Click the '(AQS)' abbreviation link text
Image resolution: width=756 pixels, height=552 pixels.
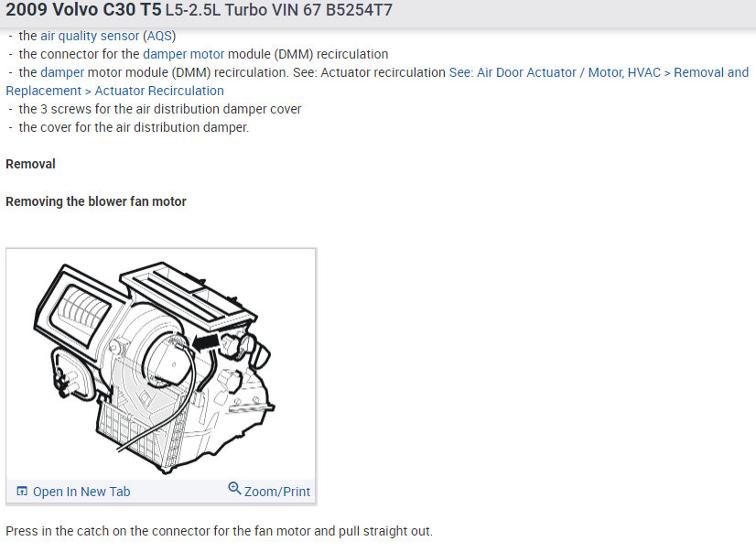[159, 36]
